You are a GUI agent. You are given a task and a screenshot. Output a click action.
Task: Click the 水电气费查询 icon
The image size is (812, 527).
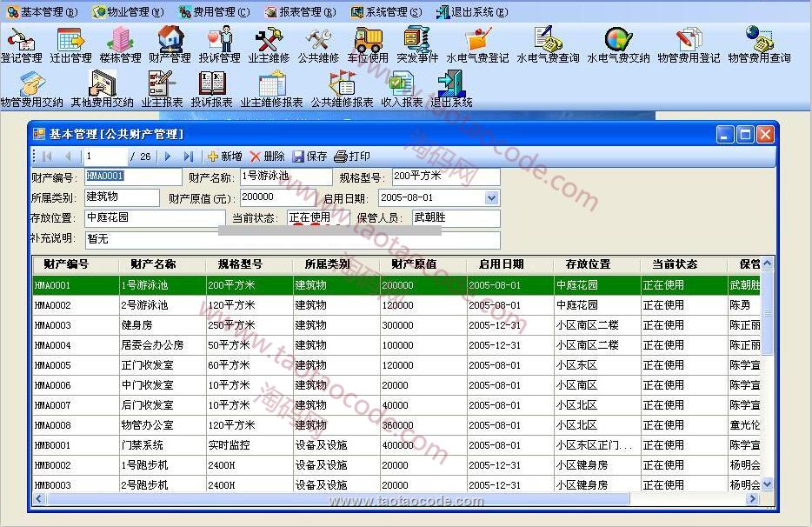point(548,41)
